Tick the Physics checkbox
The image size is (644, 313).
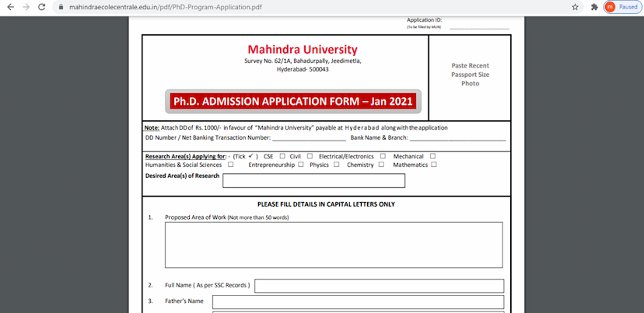[x=336, y=165]
